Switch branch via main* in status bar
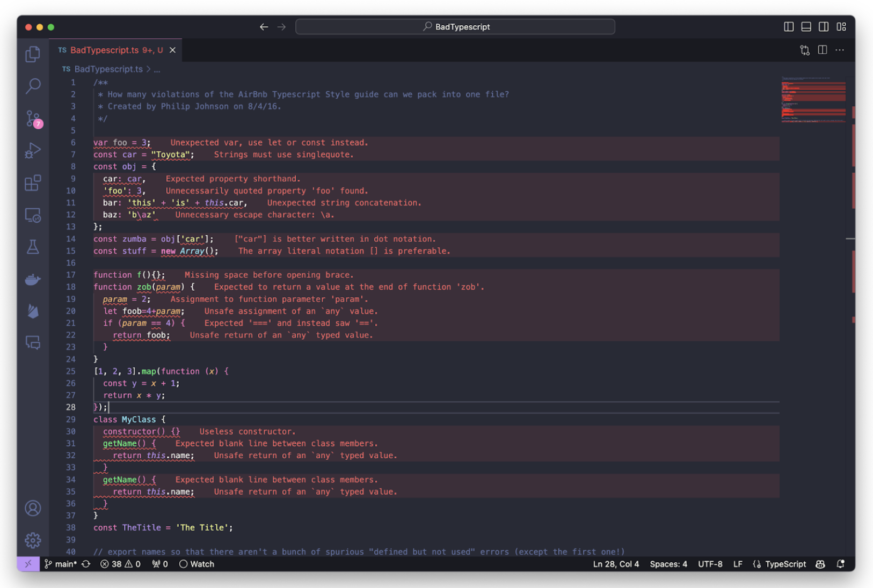873x588 pixels. [x=61, y=564]
